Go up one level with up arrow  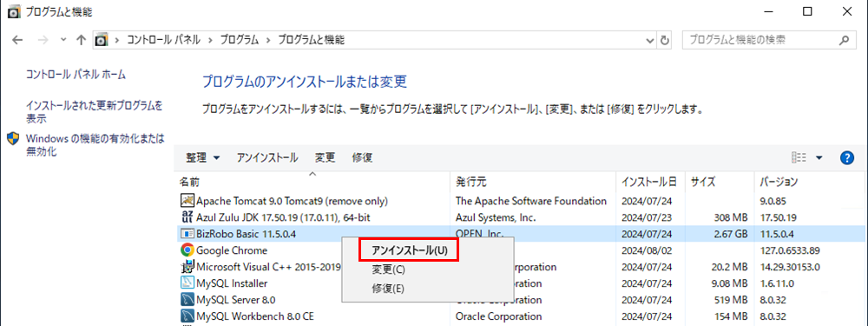click(x=81, y=40)
